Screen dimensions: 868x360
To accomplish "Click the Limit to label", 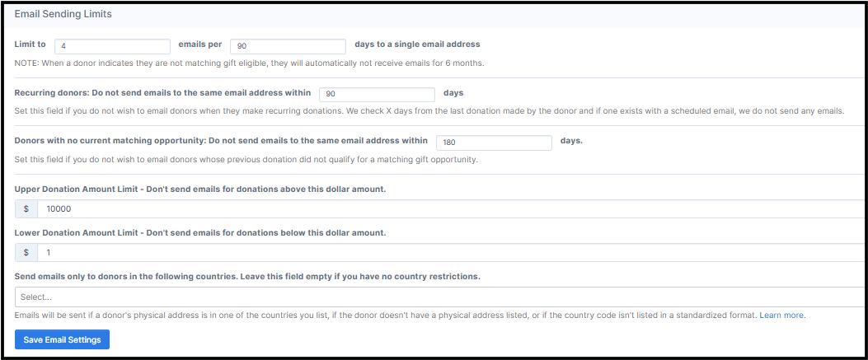I will click(30, 44).
